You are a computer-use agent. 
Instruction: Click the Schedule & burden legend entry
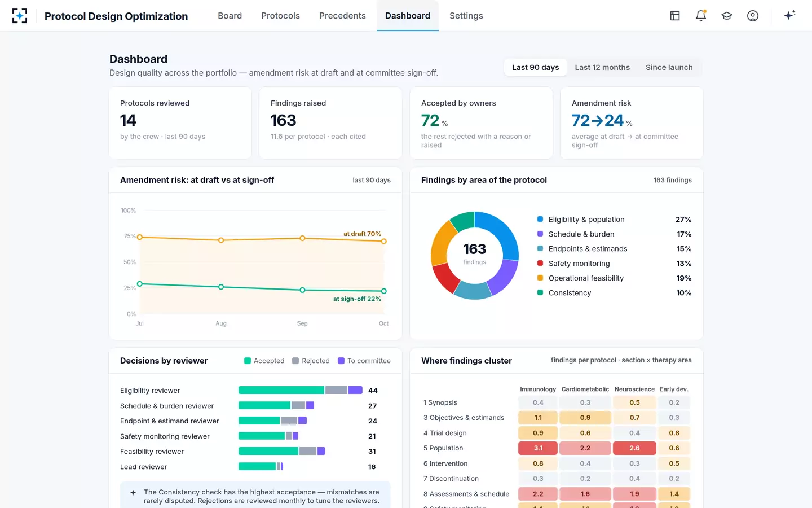click(614, 234)
